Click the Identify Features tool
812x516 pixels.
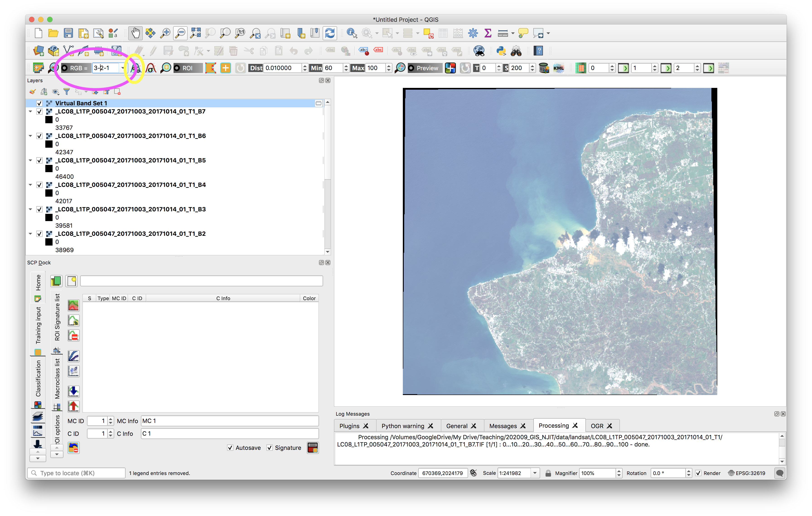click(x=351, y=33)
